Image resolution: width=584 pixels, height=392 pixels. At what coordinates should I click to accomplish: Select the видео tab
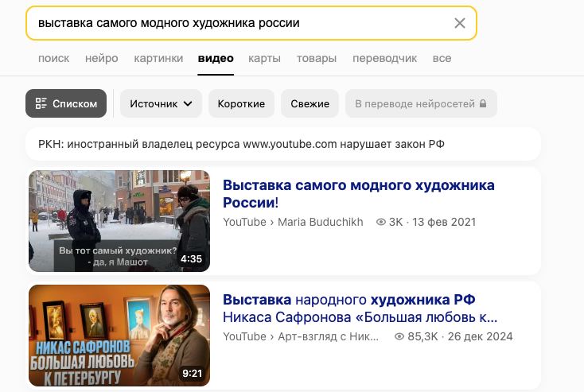pyautogui.click(x=216, y=59)
